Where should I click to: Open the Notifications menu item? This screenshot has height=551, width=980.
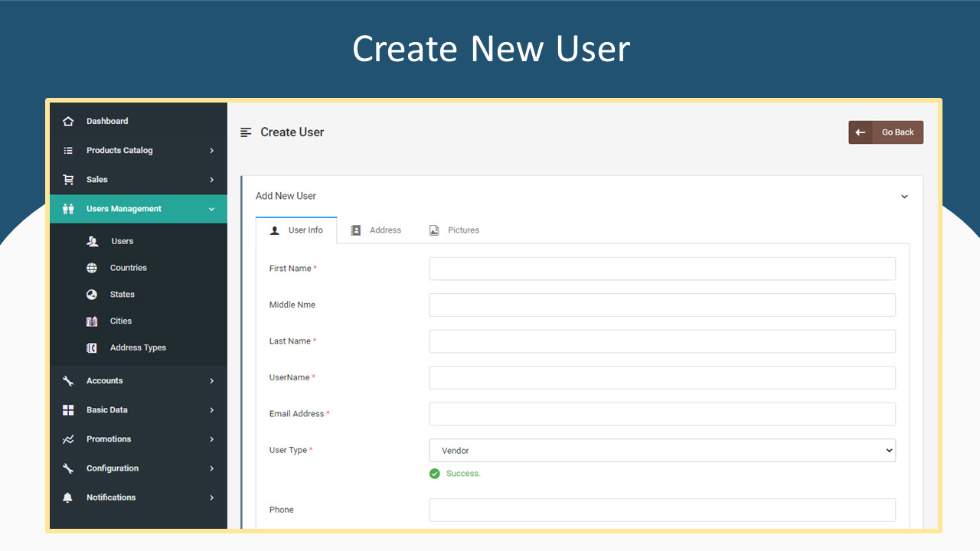tap(139, 497)
